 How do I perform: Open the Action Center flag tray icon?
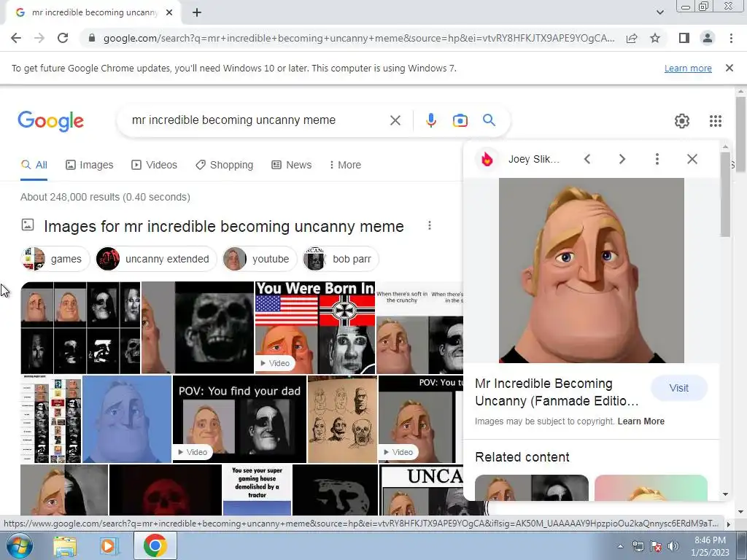pos(656,546)
